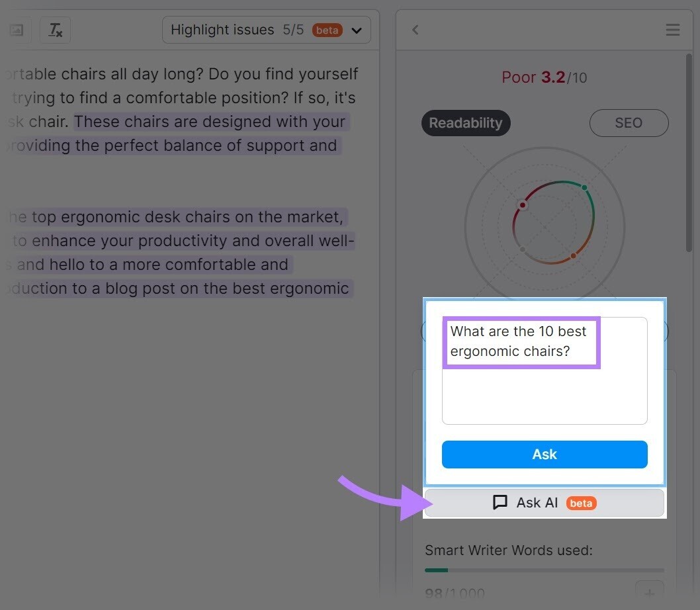The width and height of the screenshot is (700, 610).
Task: Click the beta badge on Highlight issues
Action: (327, 30)
